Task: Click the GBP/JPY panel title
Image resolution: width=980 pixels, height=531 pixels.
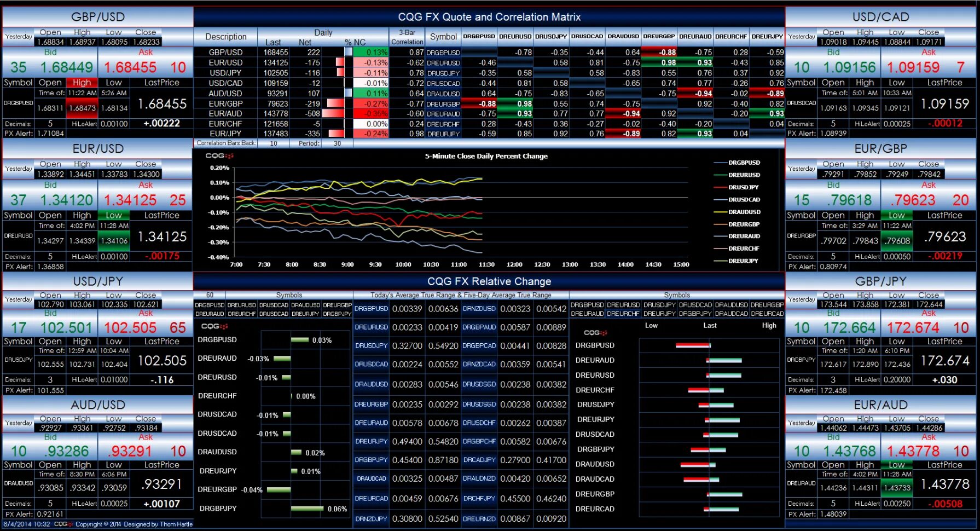Action: coord(881,281)
